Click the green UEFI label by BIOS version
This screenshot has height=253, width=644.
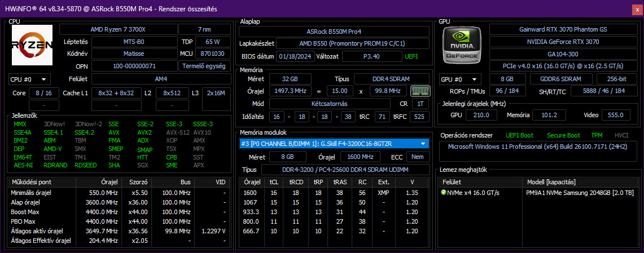pyautogui.click(x=411, y=56)
